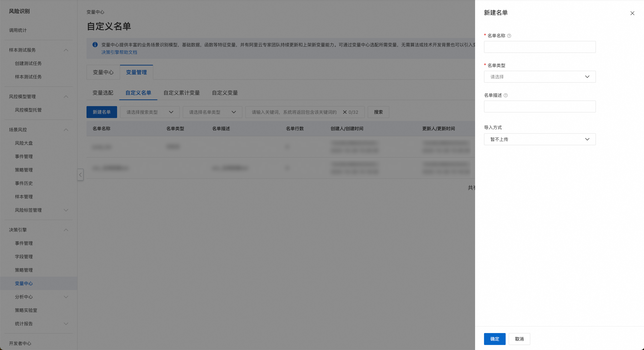Collapse the 样本测试服务 menu section

coord(66,50)
